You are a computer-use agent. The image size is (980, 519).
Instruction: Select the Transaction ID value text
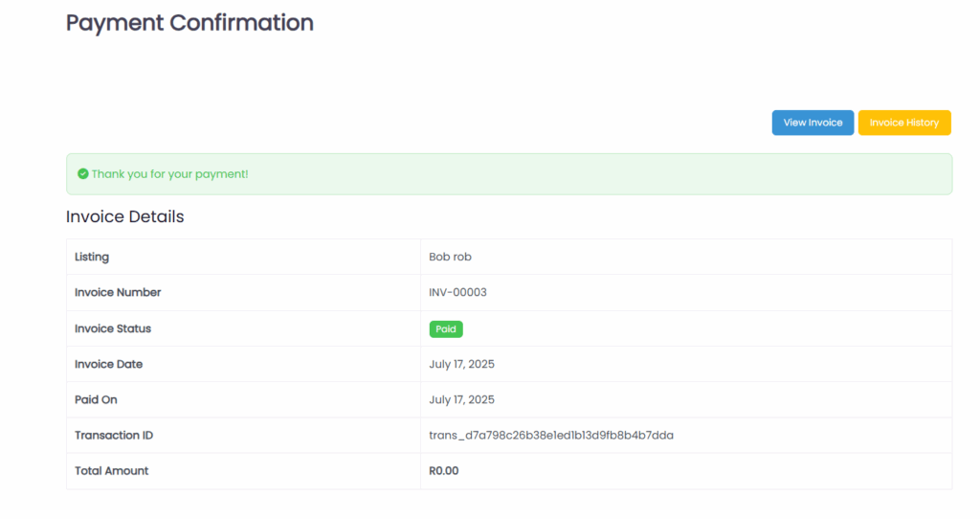[x=551, y=435]
